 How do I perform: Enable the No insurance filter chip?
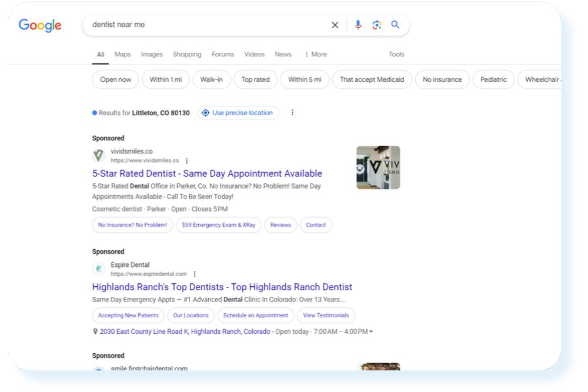click(442, 79)
